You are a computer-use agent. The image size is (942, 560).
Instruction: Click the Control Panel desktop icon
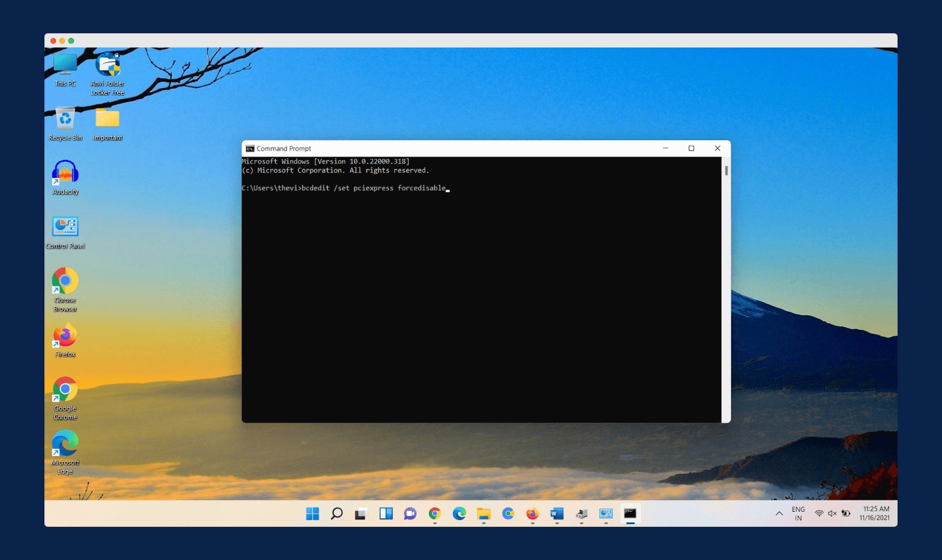coord(65,228)
